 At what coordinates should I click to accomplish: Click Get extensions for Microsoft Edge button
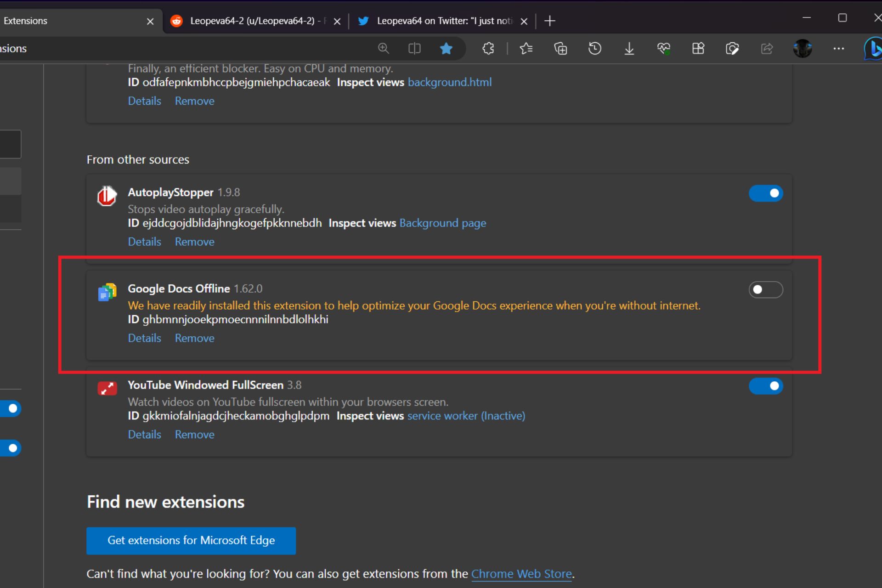pos(191,541)
